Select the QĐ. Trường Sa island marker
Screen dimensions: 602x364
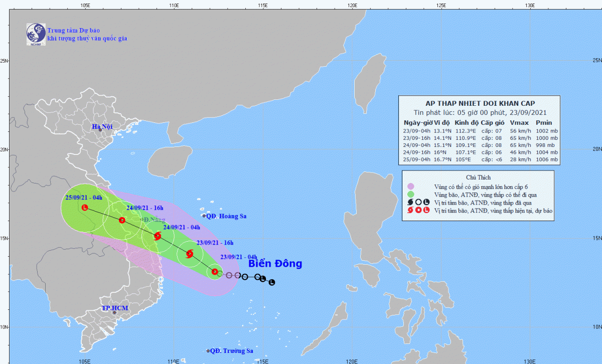coord(208,351)
